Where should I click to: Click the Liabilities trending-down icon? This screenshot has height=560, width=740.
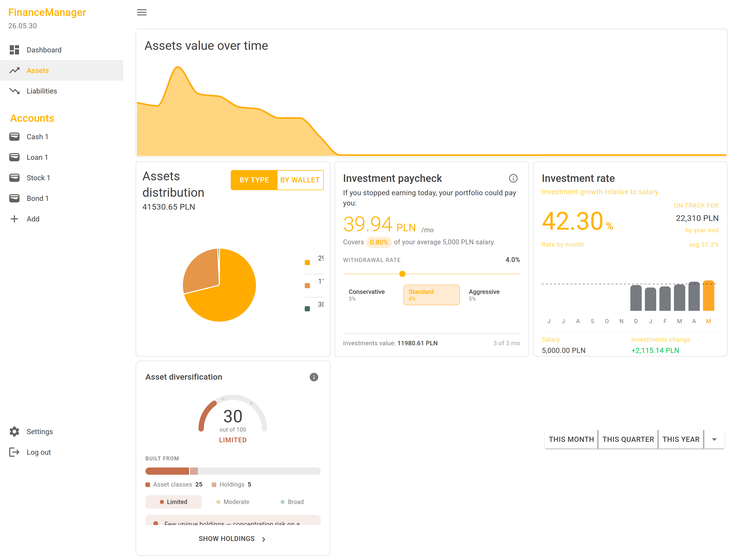pyautogui.click(x=14, y=91)
